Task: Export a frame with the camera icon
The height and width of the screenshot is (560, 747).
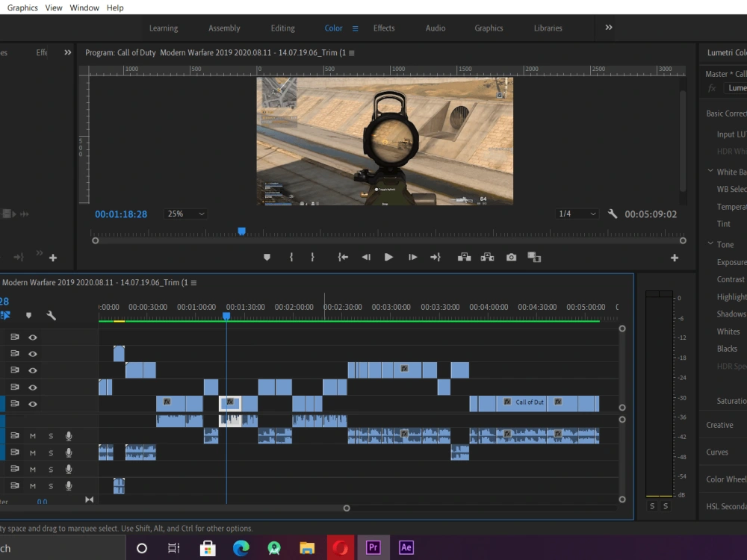Action: click(511, 258)
